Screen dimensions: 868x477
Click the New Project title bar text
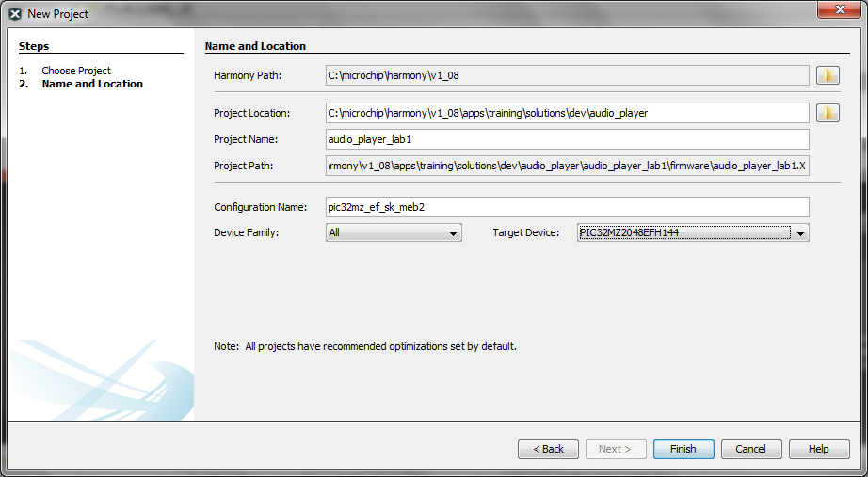pos(58,14)
